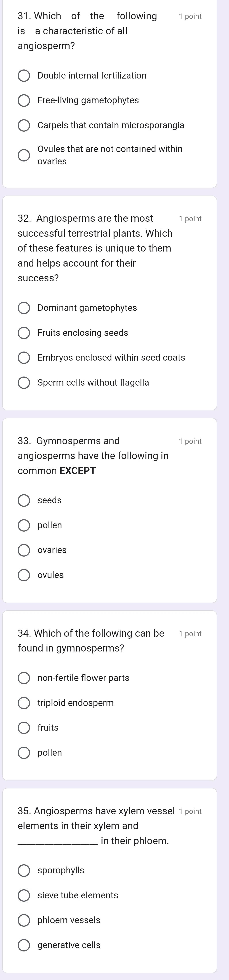This screenshot has height=980, width=229.
Task: Pick "pollen" for question 34
Action: pyautogui.click(x=24, y=753)
